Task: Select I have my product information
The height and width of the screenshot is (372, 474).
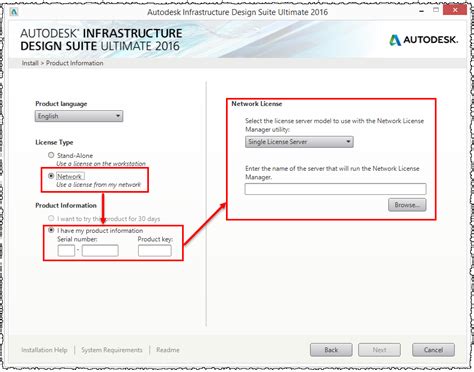Action: pyautogui.click(x=51, y=230)
